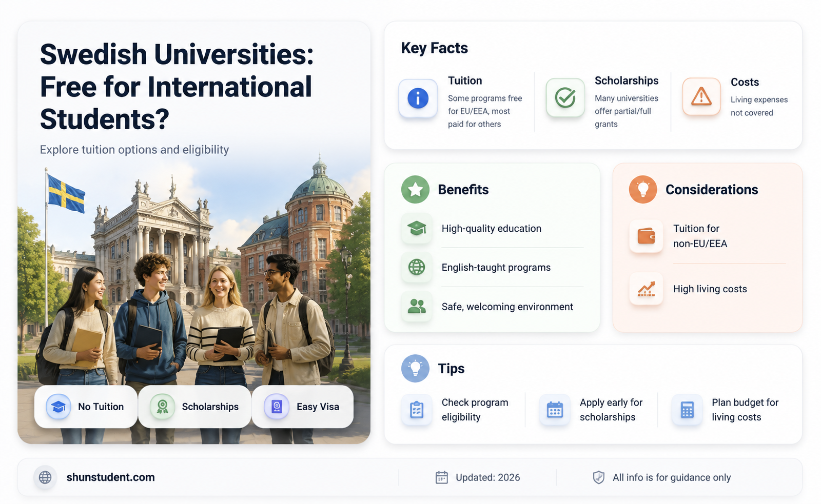Click the All info is for guidance only text

(672, 477)
